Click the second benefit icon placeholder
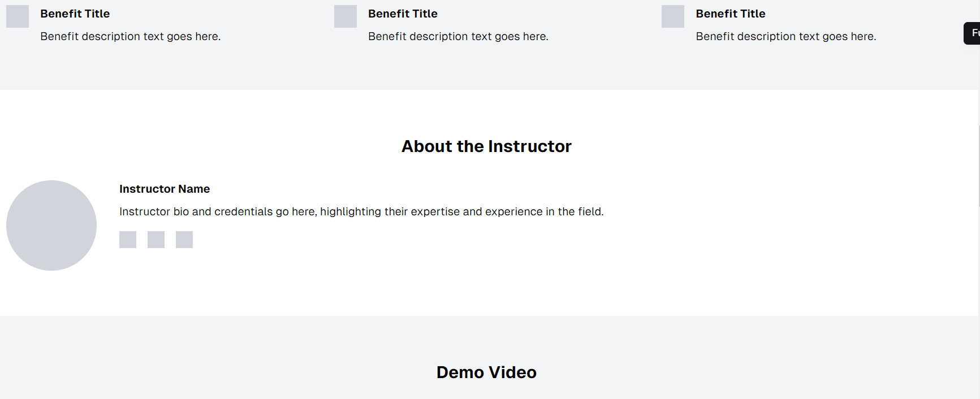The height and width of the screenshot is (399, 980). 346,16
